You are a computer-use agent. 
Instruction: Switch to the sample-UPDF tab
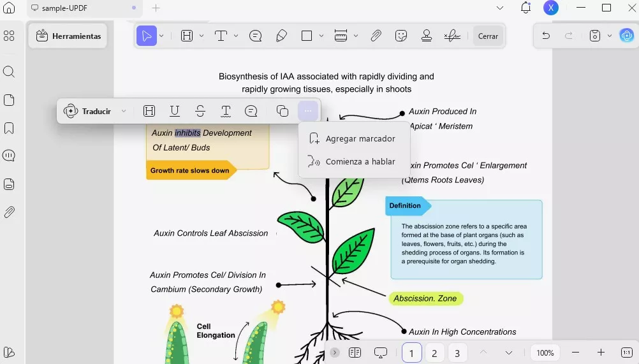tap(85, 8)
